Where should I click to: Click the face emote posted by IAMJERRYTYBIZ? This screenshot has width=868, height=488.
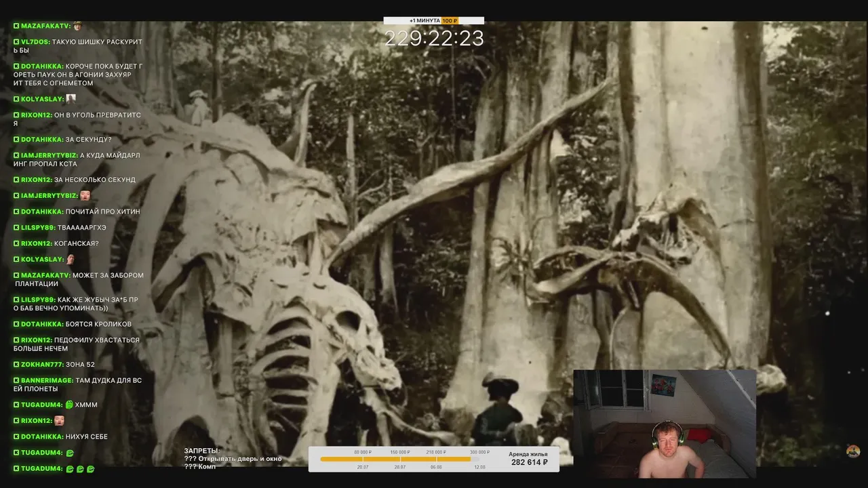85,196
